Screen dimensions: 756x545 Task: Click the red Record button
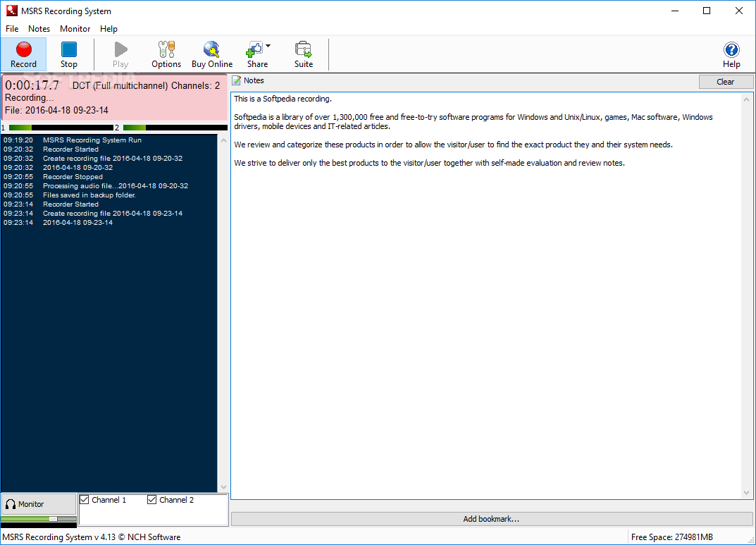click(x=24, y=54)
